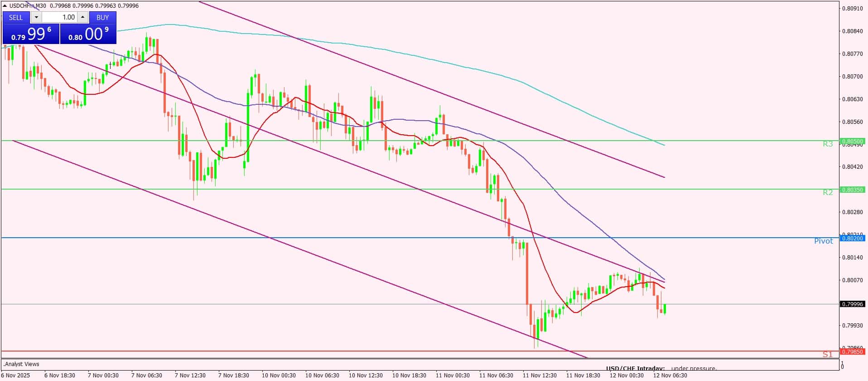868x381 pixels.
Task: Click the 0.80070 price axis value
Action: (x=852, y=280)
